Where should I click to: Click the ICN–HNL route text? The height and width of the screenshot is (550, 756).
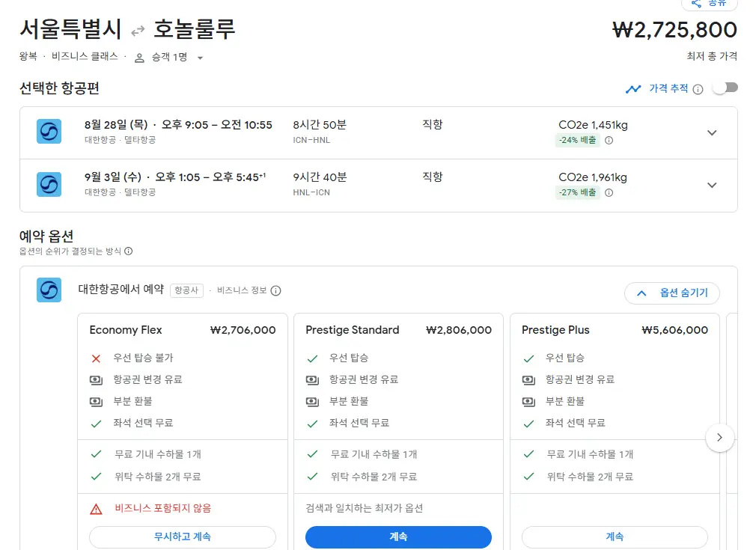click(311, 140)
